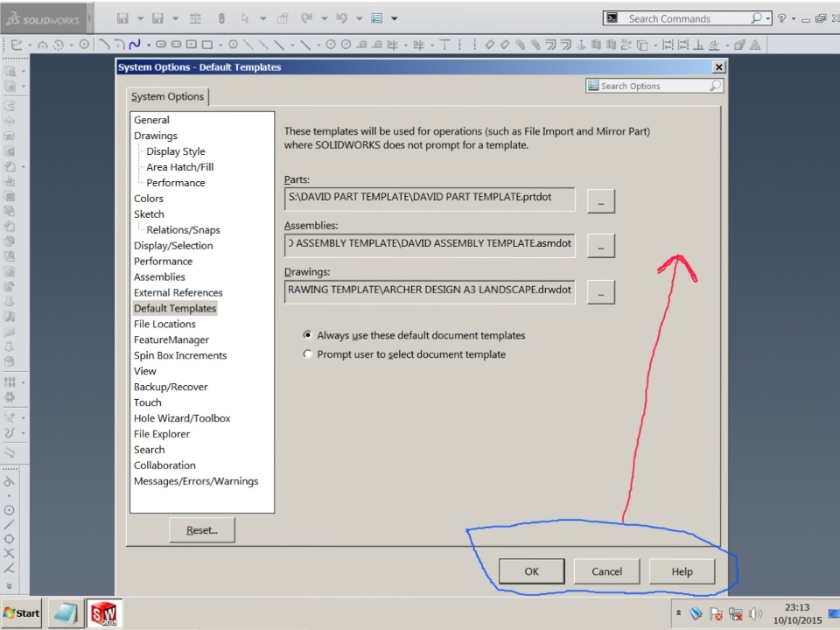Expand the left toolbar's bottom double chevron
This screenshot has width=840, height=630.
9,586
